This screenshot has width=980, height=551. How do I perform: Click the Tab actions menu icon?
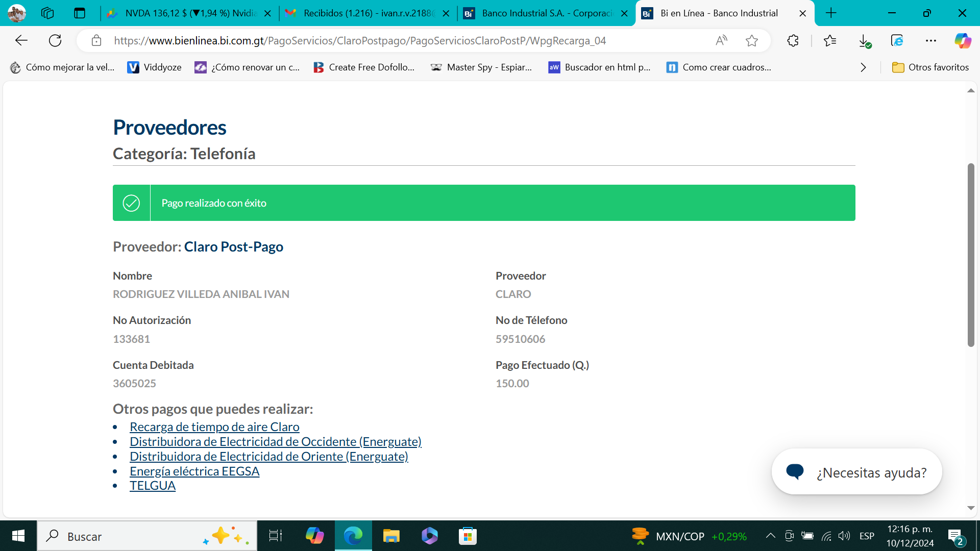[80, 13]
